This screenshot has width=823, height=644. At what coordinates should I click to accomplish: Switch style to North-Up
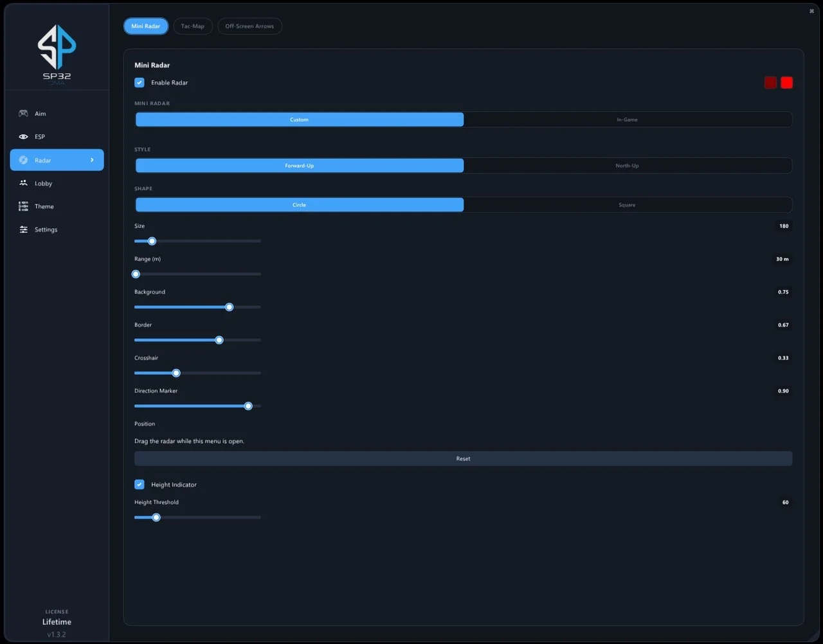click(628, 166)
